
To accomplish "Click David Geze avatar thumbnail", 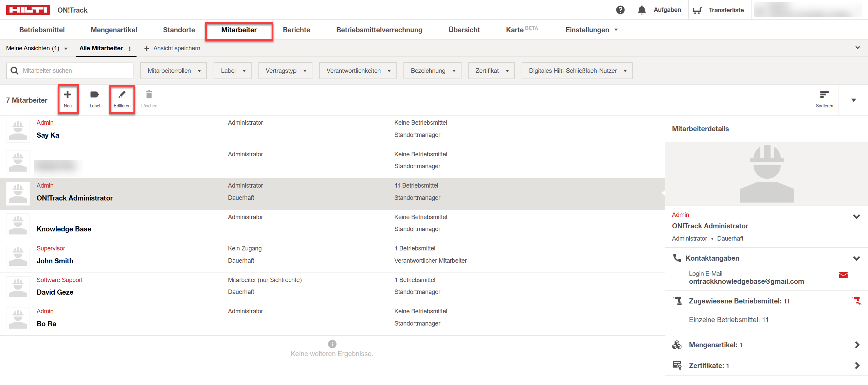I will click(18, 288).
